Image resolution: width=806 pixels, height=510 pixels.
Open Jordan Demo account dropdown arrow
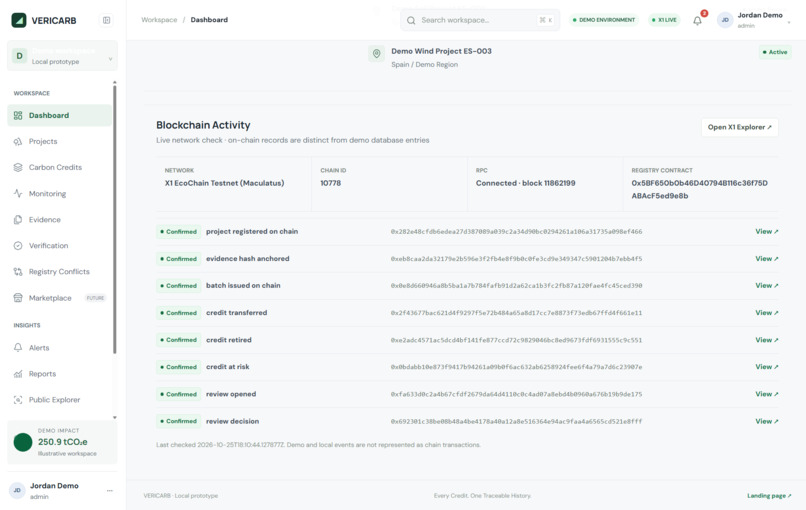(789, 22)
